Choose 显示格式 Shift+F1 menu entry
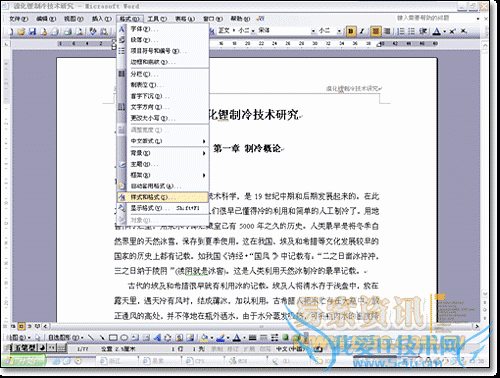Image resolution: width=500 pixels, height=378 pixels. [x=163, y=208]
